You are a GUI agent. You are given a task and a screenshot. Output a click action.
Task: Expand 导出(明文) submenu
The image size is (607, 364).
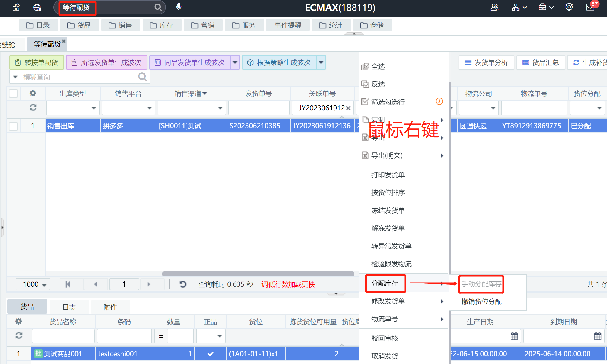403,155
